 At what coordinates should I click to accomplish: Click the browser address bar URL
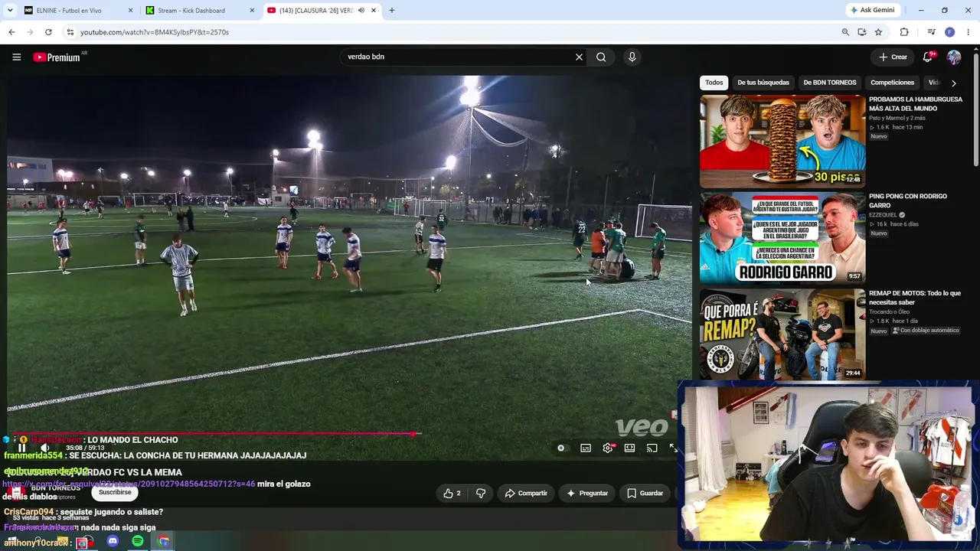click(155, 32)
